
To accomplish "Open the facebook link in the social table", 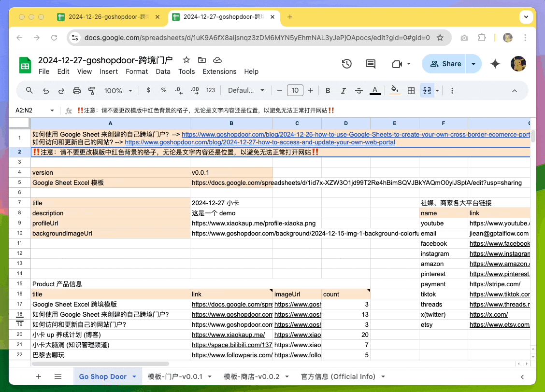I will point(500,244).
